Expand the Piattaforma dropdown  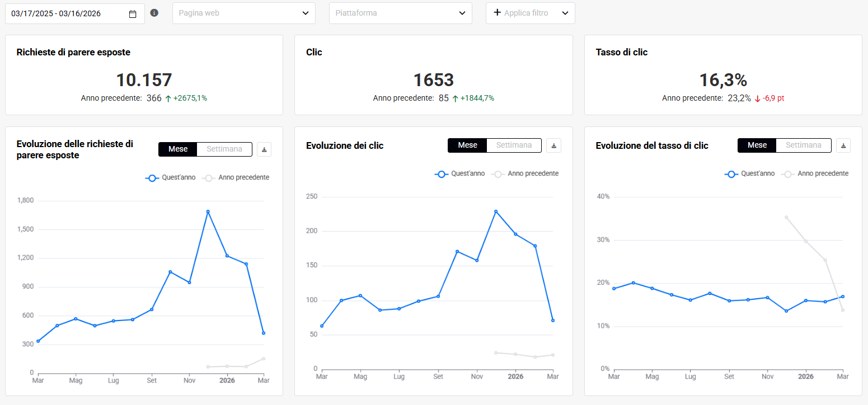[x=400, y=13]
